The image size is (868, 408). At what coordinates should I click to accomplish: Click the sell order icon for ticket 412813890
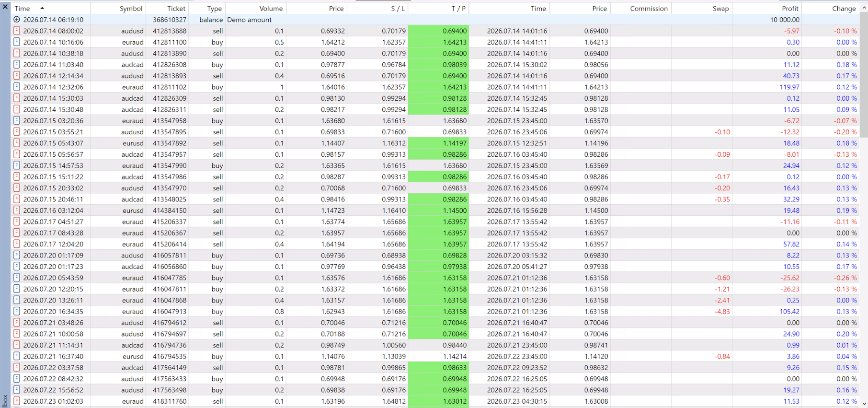pyautogui.click(x=17, y=53)
